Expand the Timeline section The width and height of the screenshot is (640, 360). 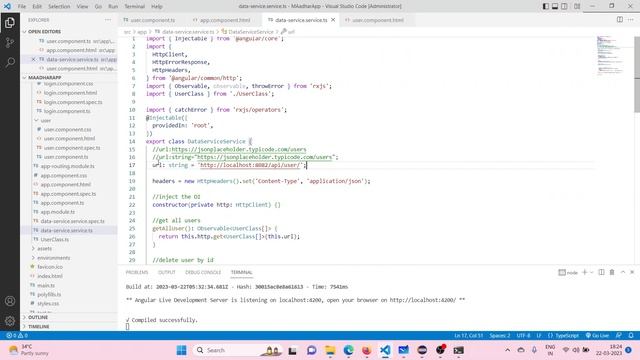(x=39, y=327)
